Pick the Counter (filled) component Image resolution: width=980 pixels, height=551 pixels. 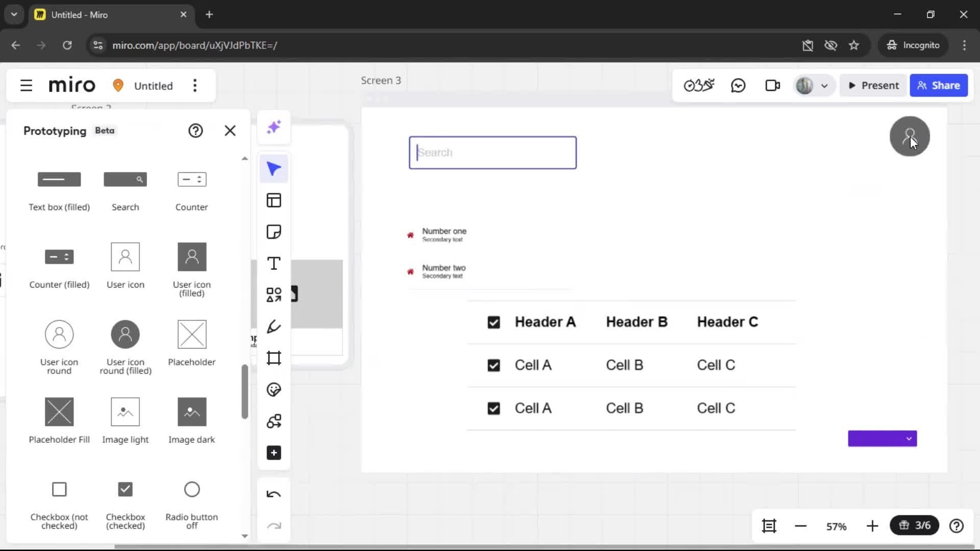(59, 268)
